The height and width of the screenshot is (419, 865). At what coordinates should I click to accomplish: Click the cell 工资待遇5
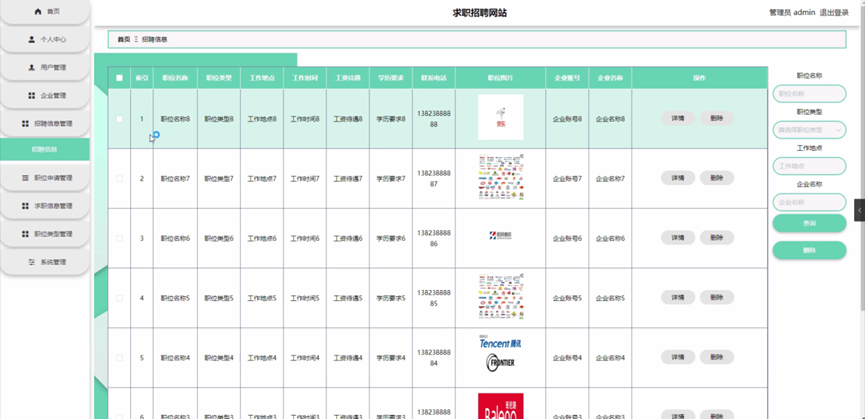pyautogui.click(x=348, y=298)
